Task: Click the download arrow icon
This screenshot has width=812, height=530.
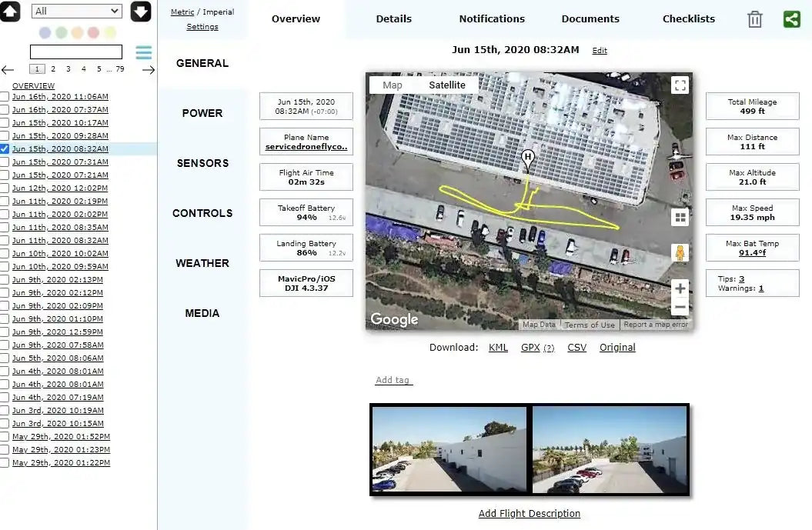Action: pyautogui.click(x=141, y=12)
